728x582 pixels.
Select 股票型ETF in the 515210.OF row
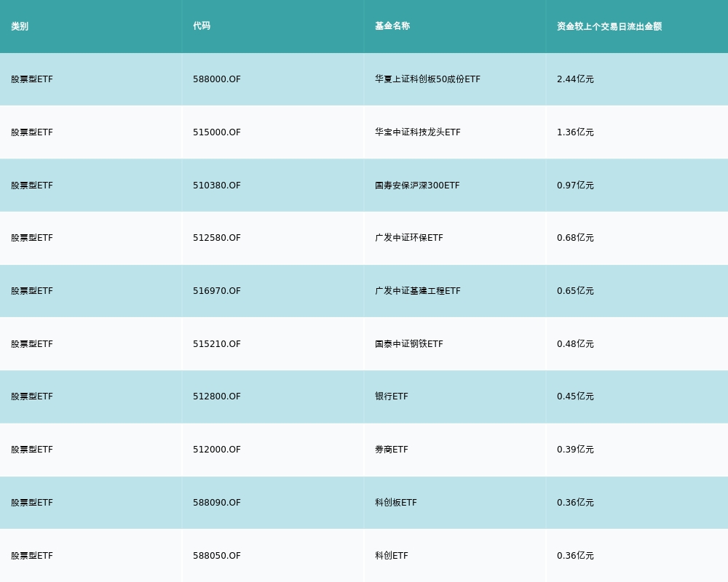[32, 344]
